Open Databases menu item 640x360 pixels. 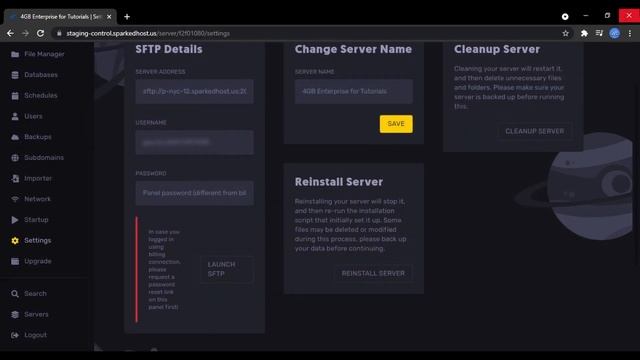click(x=41, y=75)
